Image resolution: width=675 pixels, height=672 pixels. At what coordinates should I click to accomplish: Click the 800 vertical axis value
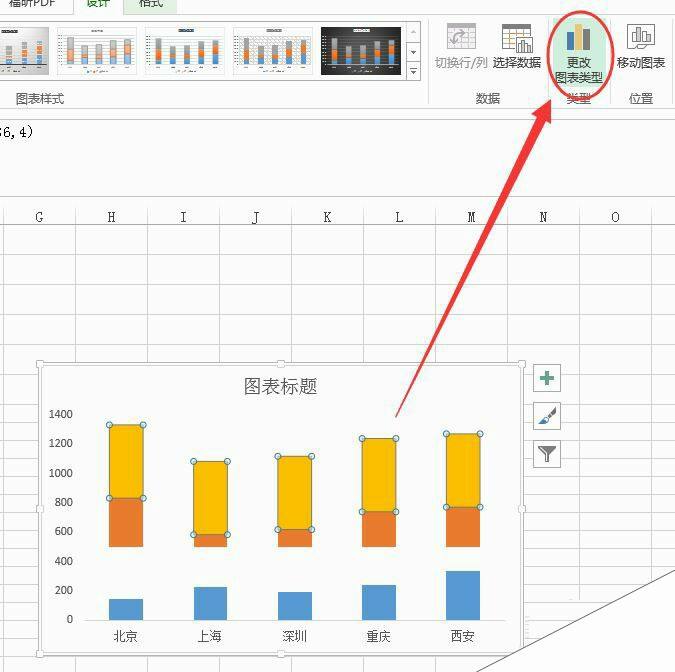63,502
